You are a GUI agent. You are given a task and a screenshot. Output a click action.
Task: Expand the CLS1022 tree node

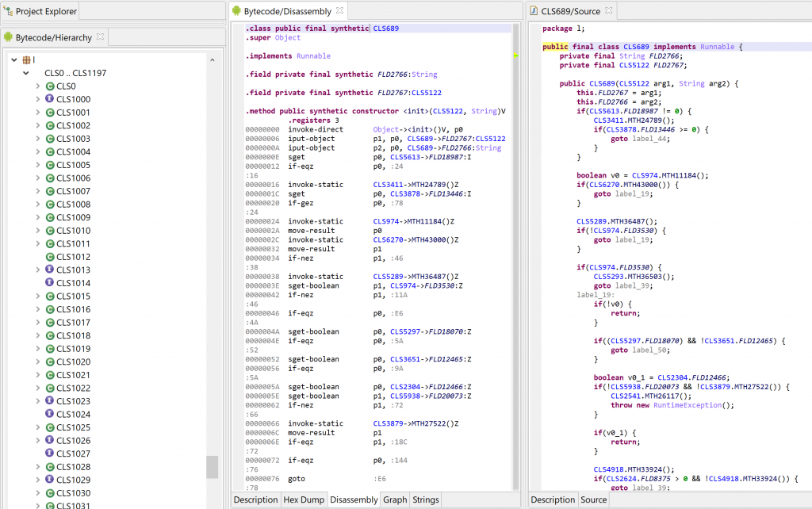click(38, 388)
